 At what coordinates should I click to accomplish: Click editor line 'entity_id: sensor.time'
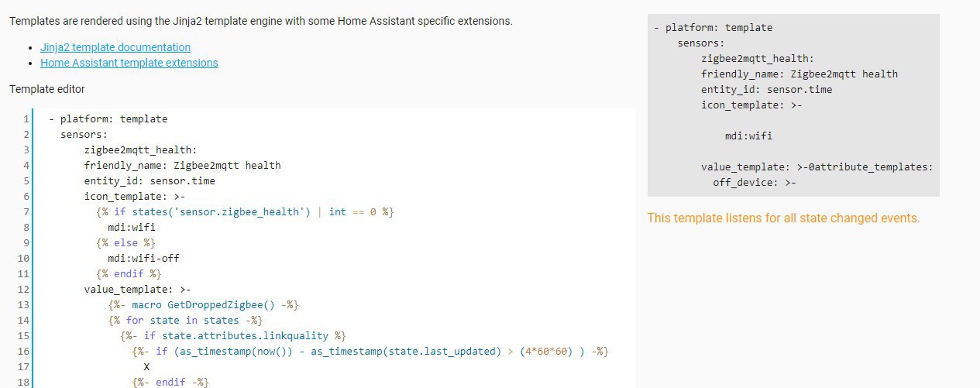(150, 181)
